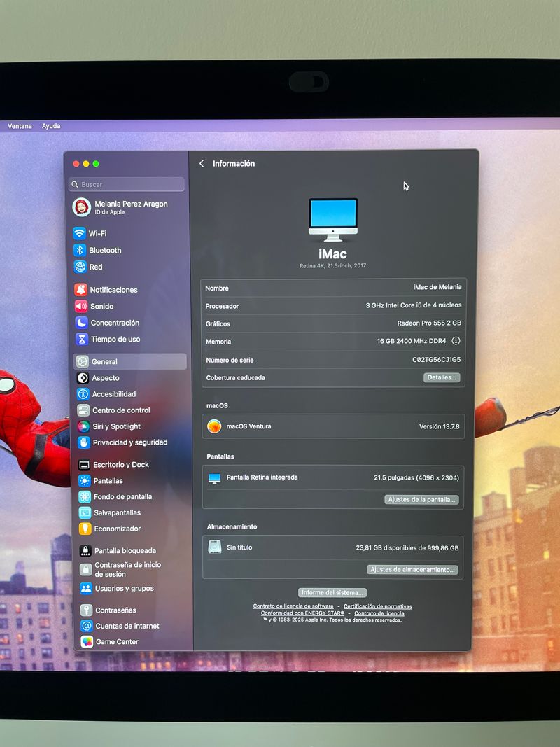The height and width of the screenshot is (747, 560).
Task: Open Ajustes de almacenamiento... button
Action: click(x=412, y=569)
